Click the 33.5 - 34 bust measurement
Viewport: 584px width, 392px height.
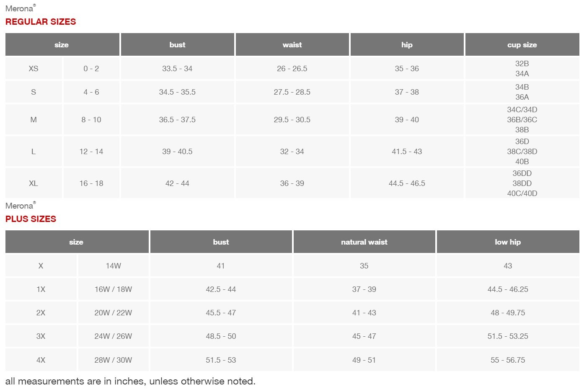(177, 69)
